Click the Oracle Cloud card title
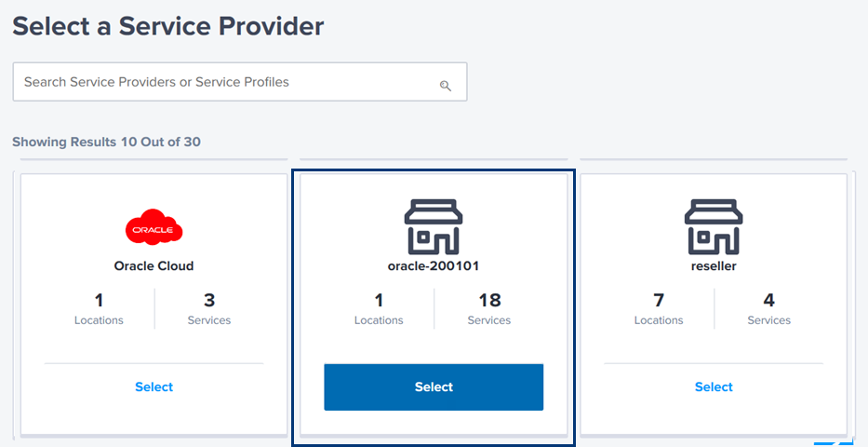This screenshot has height=447, width=868. point(154,266)
